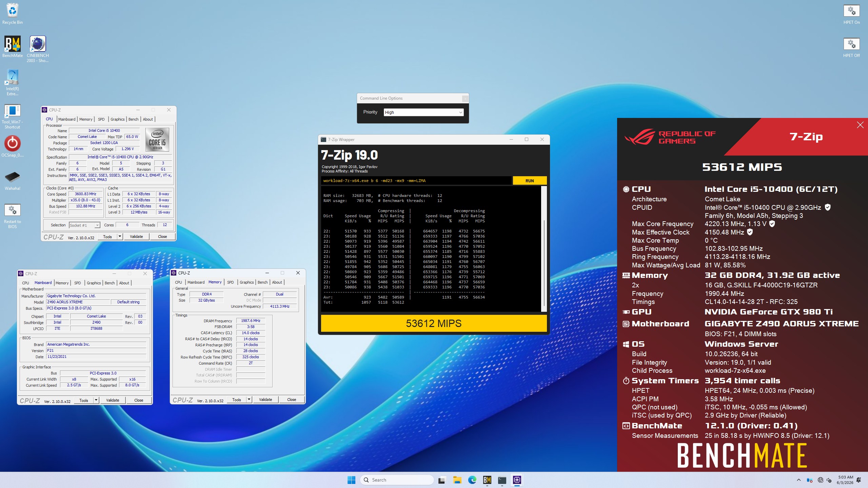Open the OCSnap red power icon
Viewport: 868px width, 488px height.
[x=12, y=146]
